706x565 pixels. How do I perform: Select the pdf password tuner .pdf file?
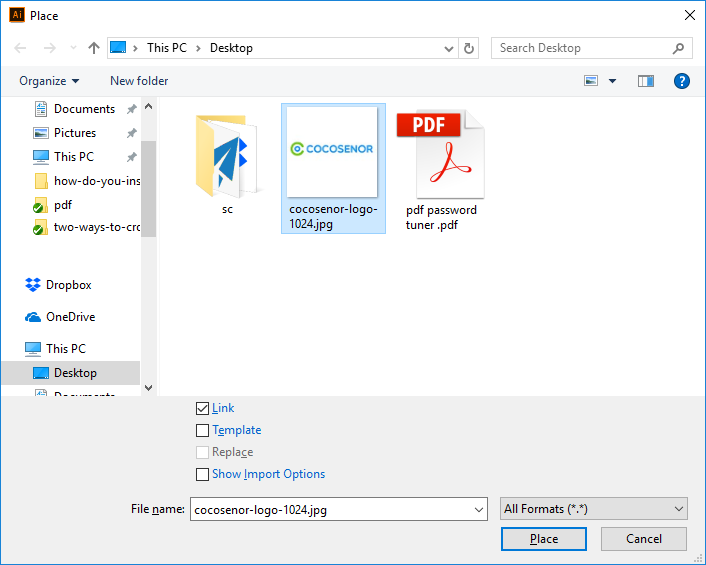coord(441,170)
